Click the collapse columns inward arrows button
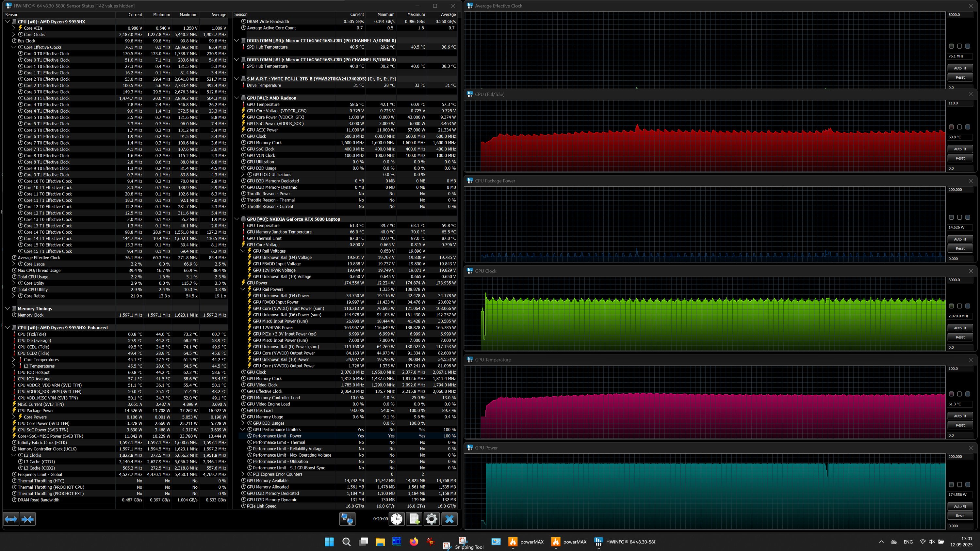This screenshot has height=551, width=980. 28,519
